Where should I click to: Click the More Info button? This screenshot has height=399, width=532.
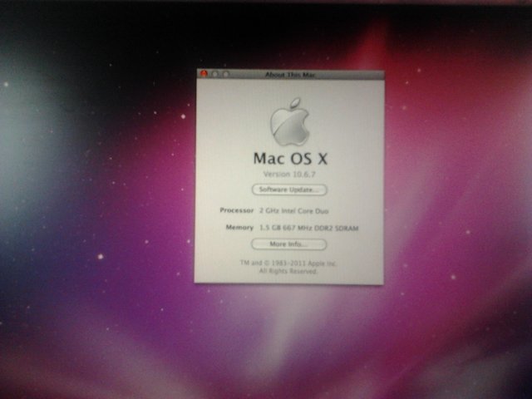coord(288,244)
